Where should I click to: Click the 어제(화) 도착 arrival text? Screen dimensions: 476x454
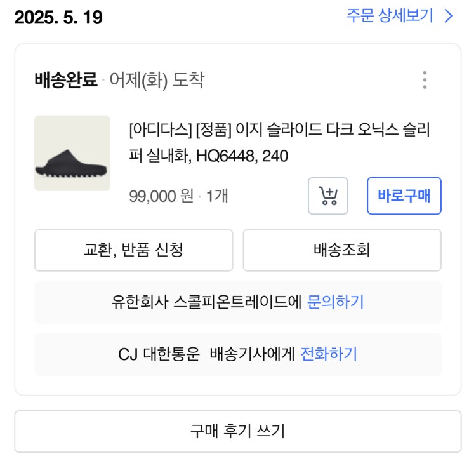(157, 81)
